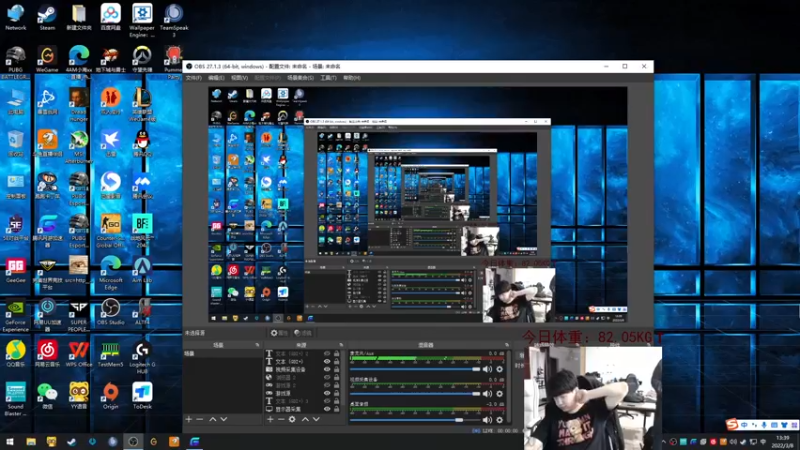Viewport: 800px width, 450px height.
Task: Open WPS Office from the desktop
Action: tap(79, 354)
